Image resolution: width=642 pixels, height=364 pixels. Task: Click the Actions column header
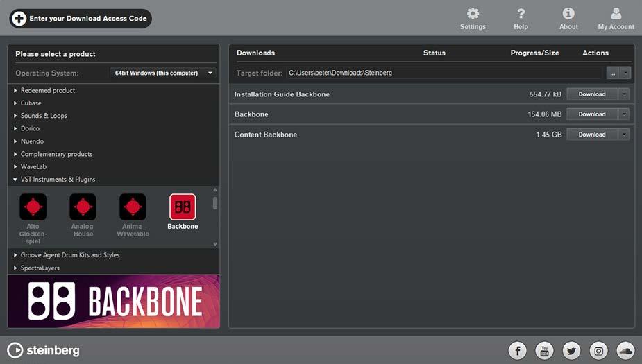point(595,53)
